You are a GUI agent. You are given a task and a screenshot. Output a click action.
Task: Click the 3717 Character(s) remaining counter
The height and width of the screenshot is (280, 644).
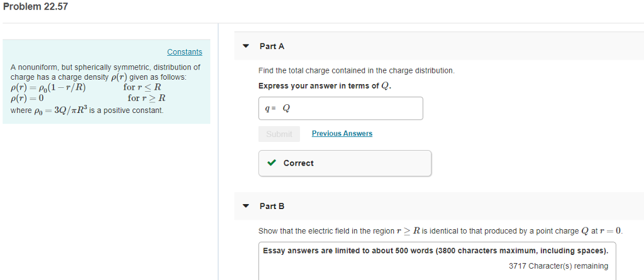click(558, 266)
